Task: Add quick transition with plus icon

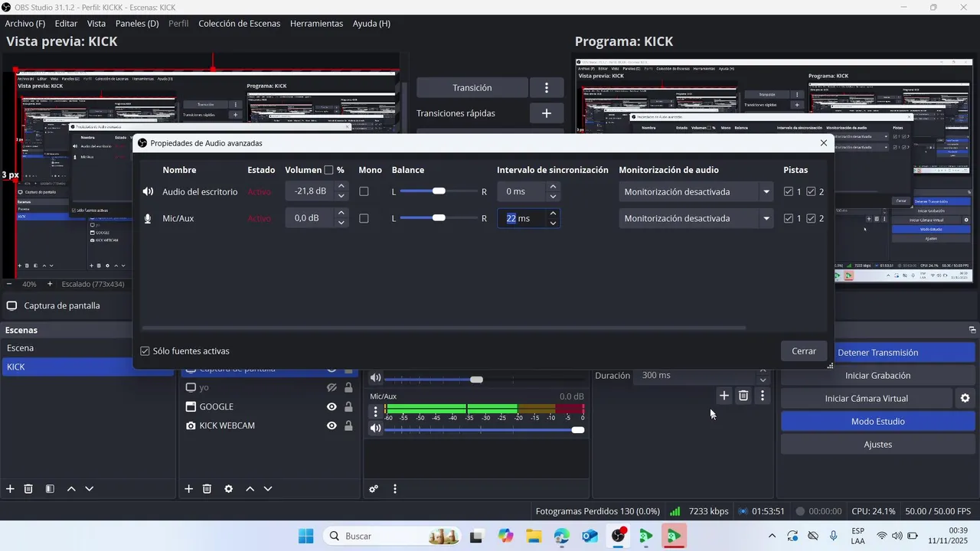Action: tap(547, 113)
